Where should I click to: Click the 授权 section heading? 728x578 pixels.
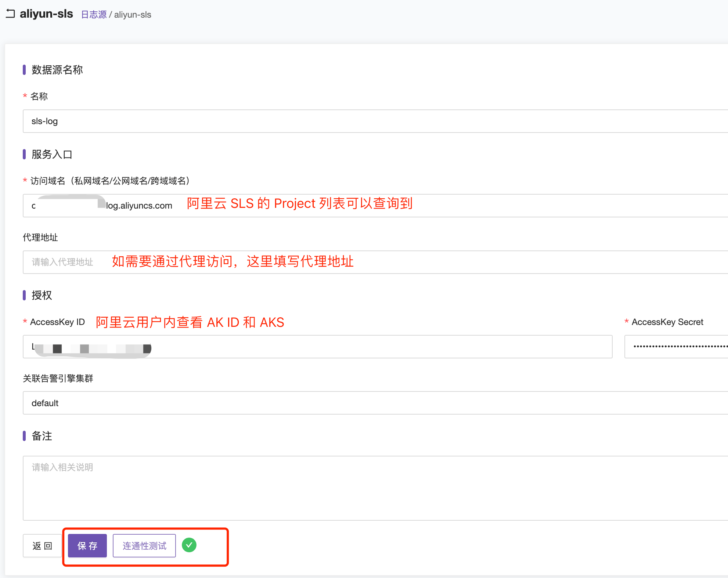42,295
